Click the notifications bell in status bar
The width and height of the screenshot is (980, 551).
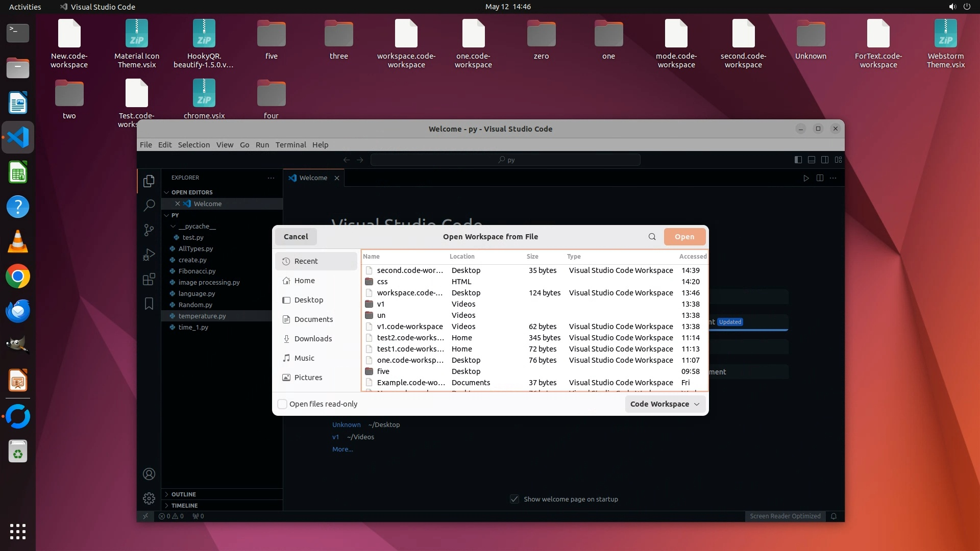click(834, 516)
